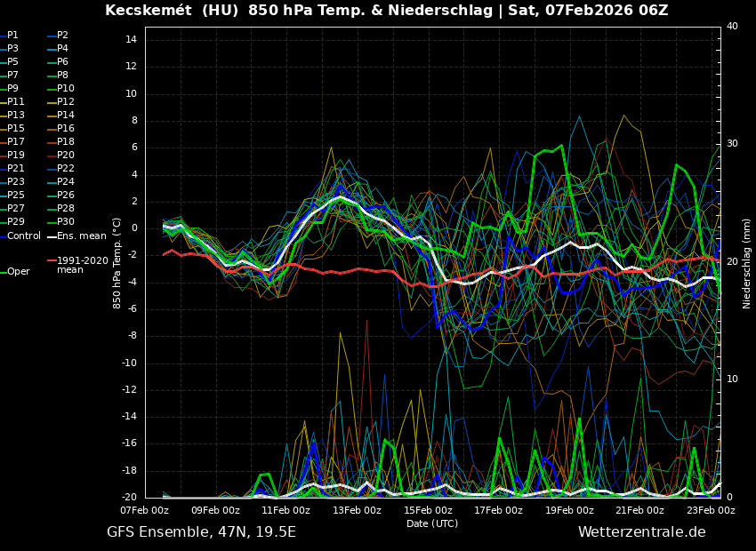Select the P15 legend entry
The width and height of the screenshot is (756, 551).
(16, 129)
